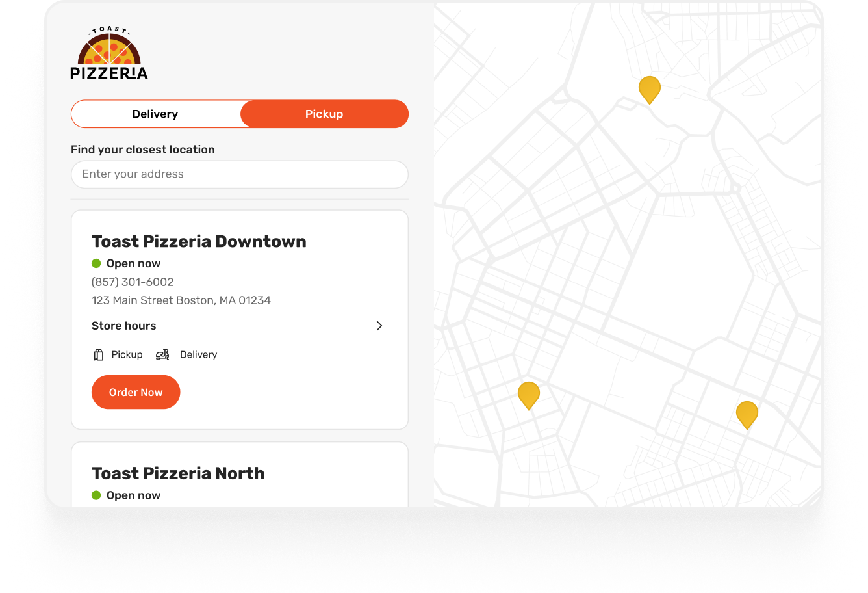Expand Store hours for Toast Pizzeria Downtown
The height and width of the screenshot is (593, 868).
[123, 326]
